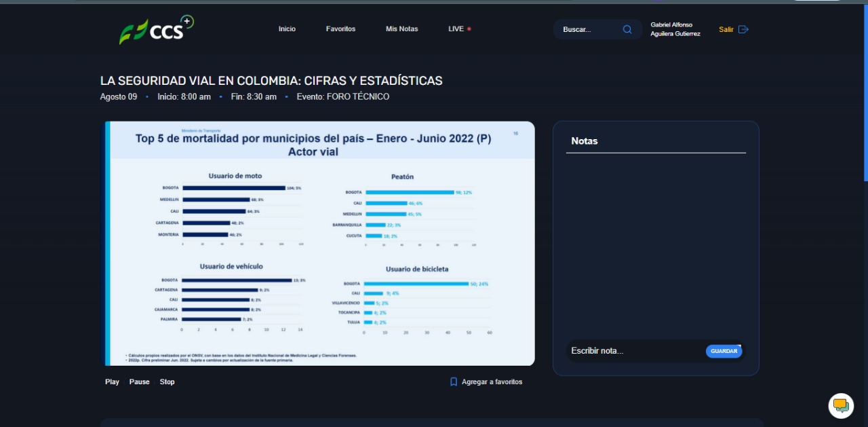Open the floating chat bubble

click(841, 405)
